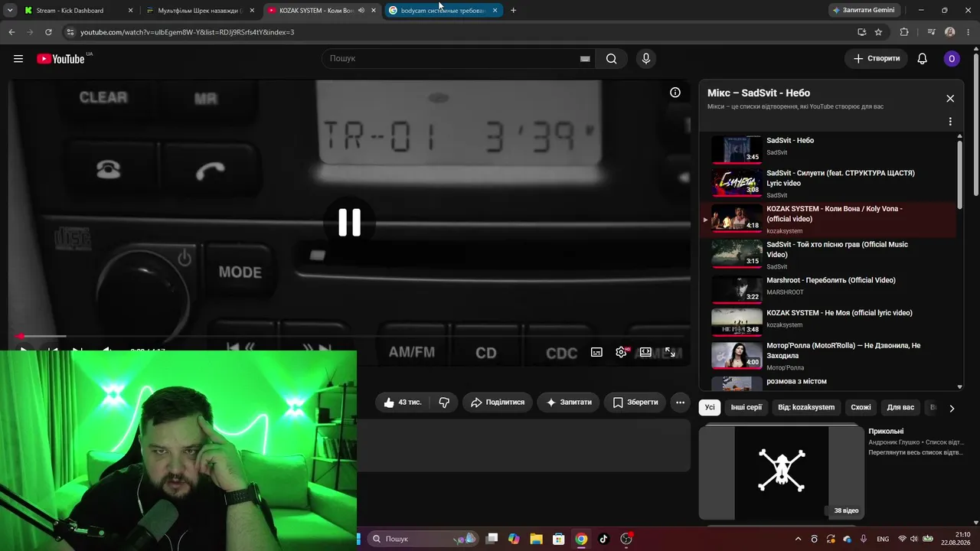Select the Від: kozaksystem filter chip

(x=806, y=407)
